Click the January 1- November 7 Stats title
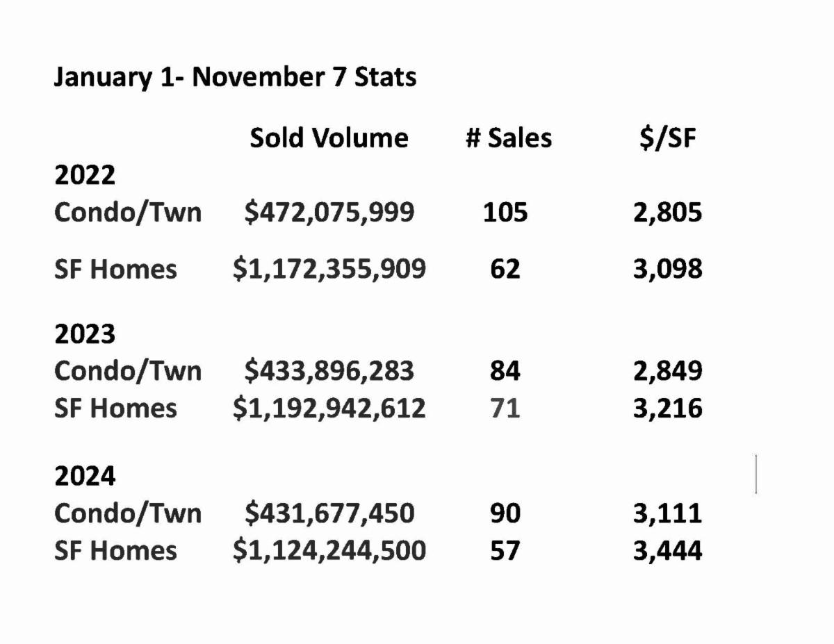This screenshot has height=644, width=834. coord(235,77)
